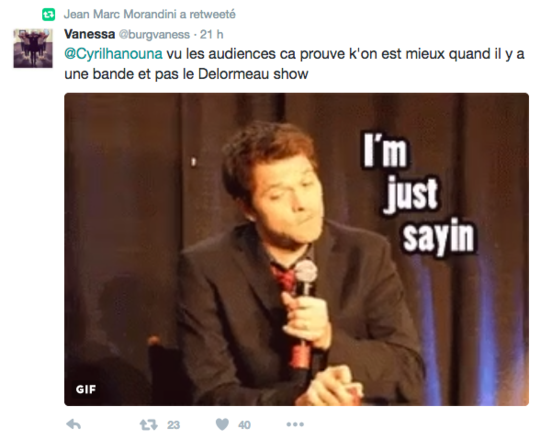540x439 pixels.
Task: Click the "I'm just sayin" caption text
Action: coord(418,194)
